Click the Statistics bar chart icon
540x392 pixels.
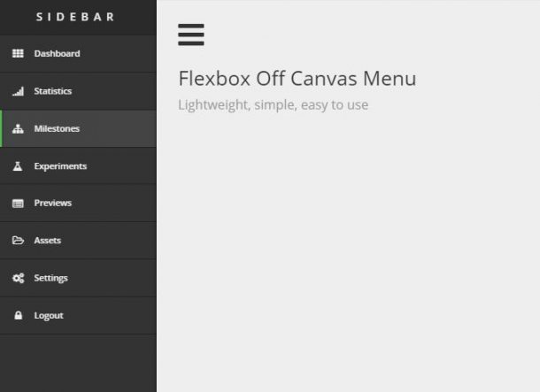[18, 91]
